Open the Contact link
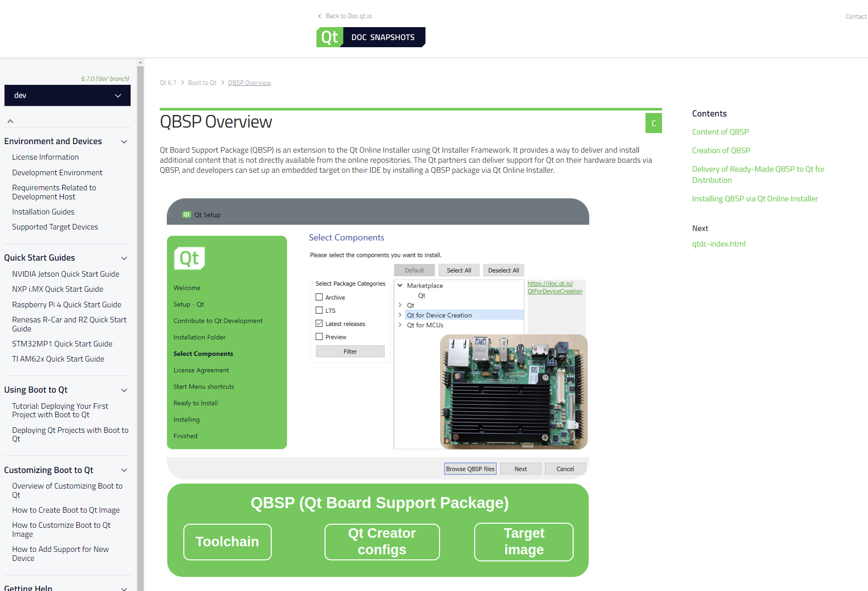Screen dimensions: 868x591 coord(856,17)
